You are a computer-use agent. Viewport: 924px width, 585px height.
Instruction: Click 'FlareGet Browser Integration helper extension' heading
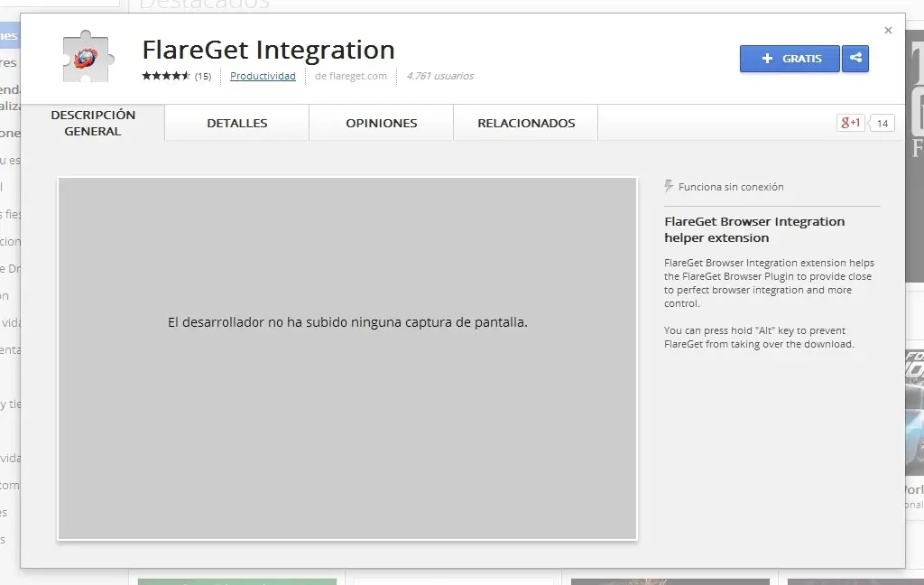(x=754, y=229)
